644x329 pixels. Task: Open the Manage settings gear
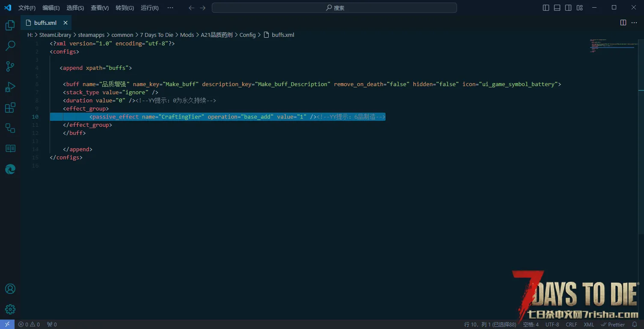click(x=10, y=309)
